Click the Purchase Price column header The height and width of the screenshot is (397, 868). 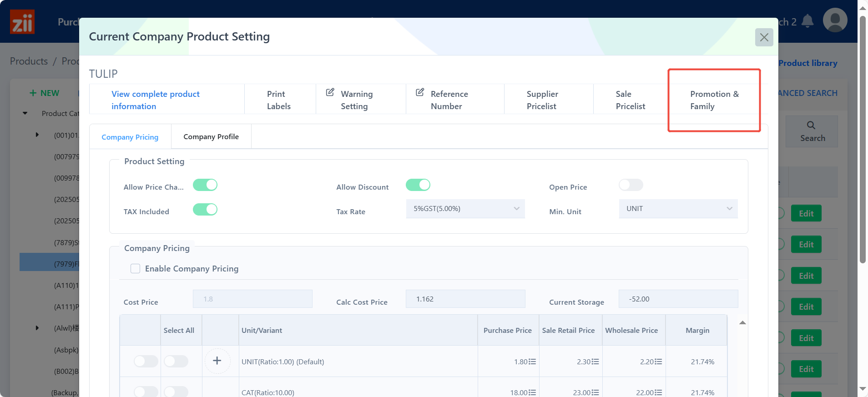(508, 331)
